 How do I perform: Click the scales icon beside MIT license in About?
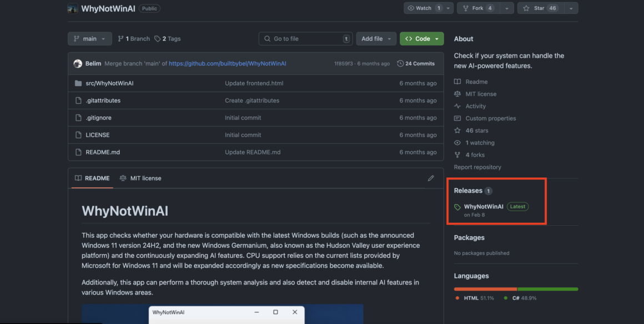(457, 94)
